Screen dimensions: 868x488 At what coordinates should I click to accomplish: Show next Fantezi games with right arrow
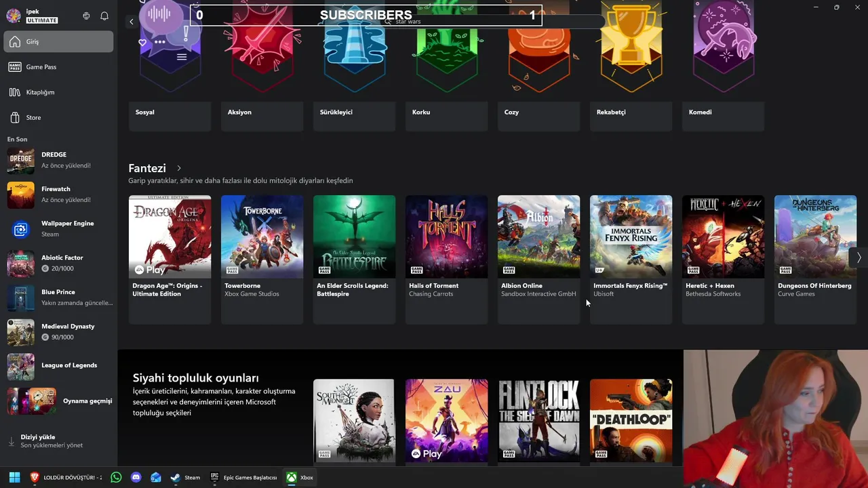tap(859, 258)
